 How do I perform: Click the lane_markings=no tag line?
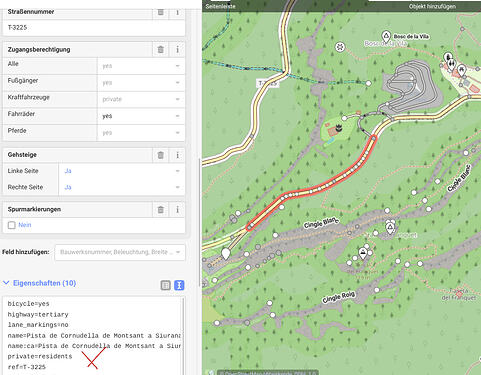(x=38, y=325)
